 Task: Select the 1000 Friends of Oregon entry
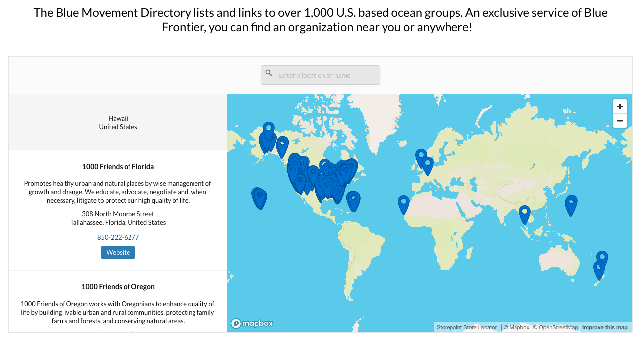[x=118, y=286]
